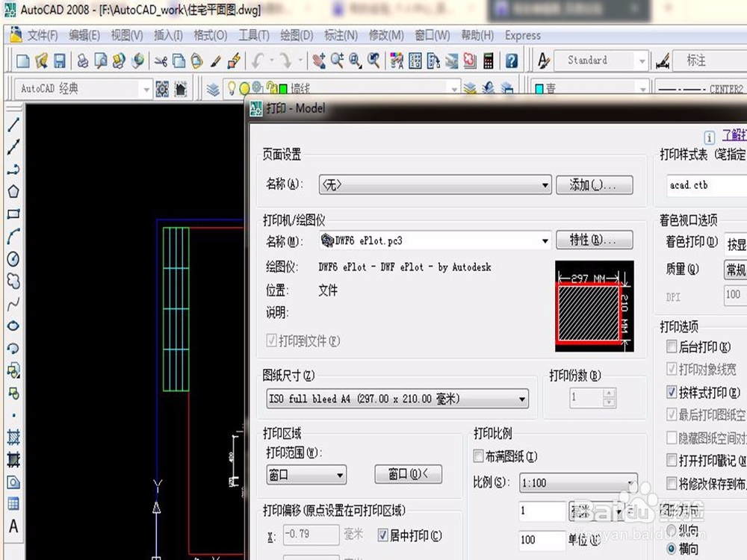Open the 页面设置 名称 dropdown
This screenshot has width=747, height=560.
(x=435, y=184)
